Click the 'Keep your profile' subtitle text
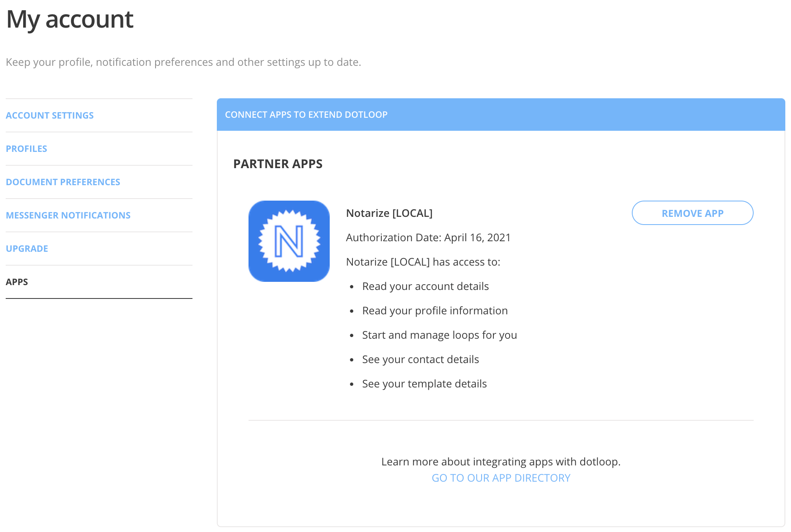 click(183, 62)
